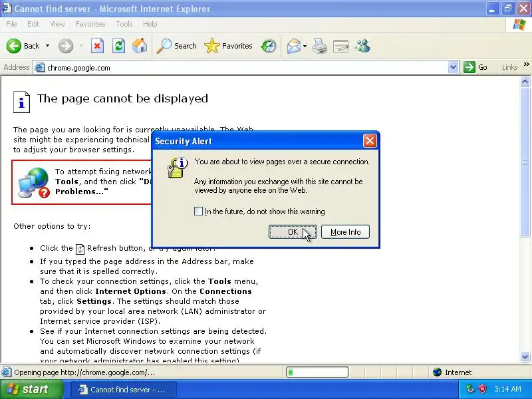Click the info page icon beside heading

(x=22, y=102)
